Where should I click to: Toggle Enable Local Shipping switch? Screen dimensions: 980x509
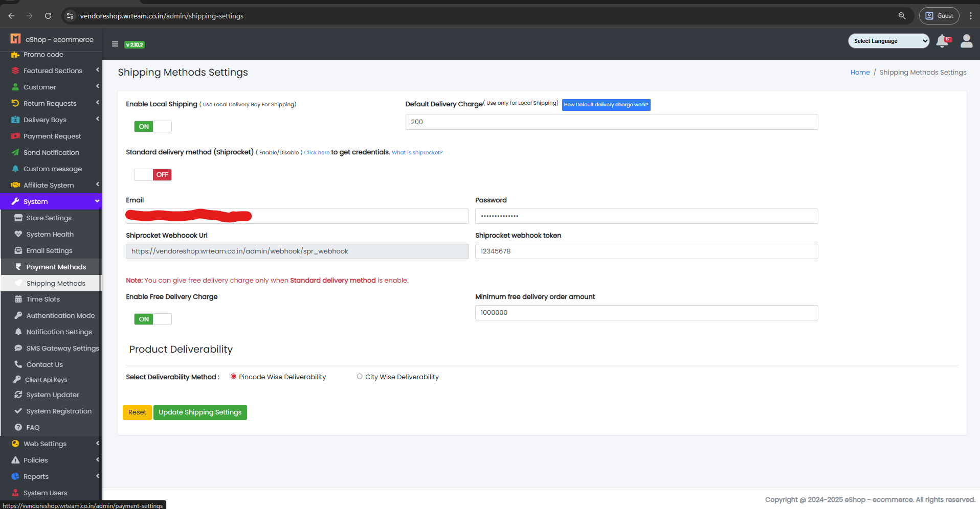(x=153, y=126)
